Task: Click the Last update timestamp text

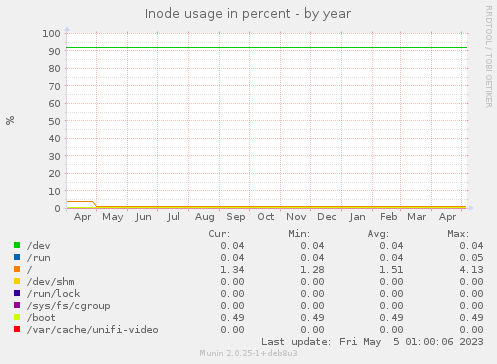Action: (372, 342)
